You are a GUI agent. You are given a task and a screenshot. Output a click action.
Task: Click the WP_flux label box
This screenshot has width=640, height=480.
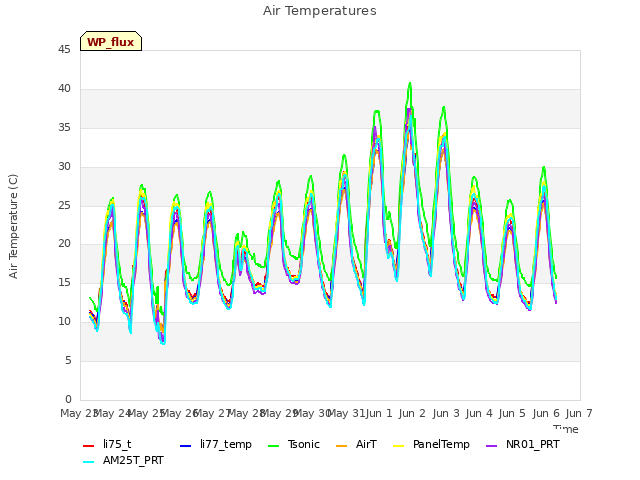click(111, 41)
